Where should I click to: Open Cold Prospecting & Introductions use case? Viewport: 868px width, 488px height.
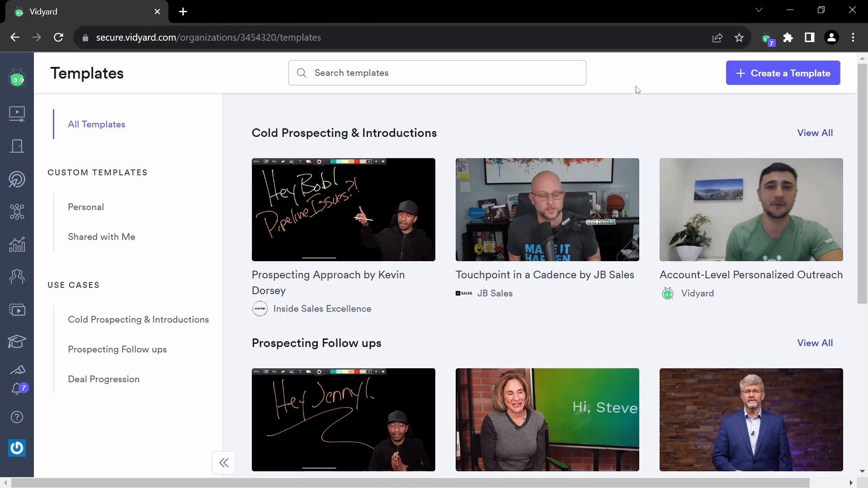coord(138,319)
